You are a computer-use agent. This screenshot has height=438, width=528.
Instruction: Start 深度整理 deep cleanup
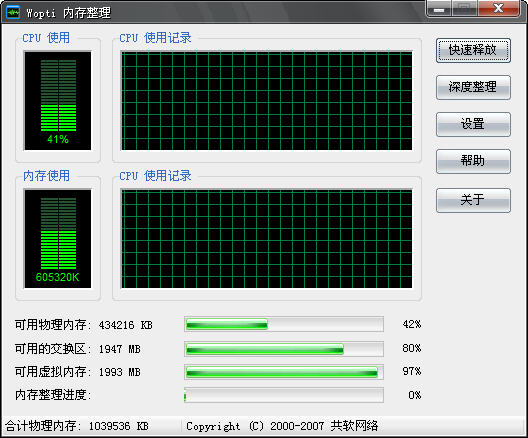click(x=473, y=87)
